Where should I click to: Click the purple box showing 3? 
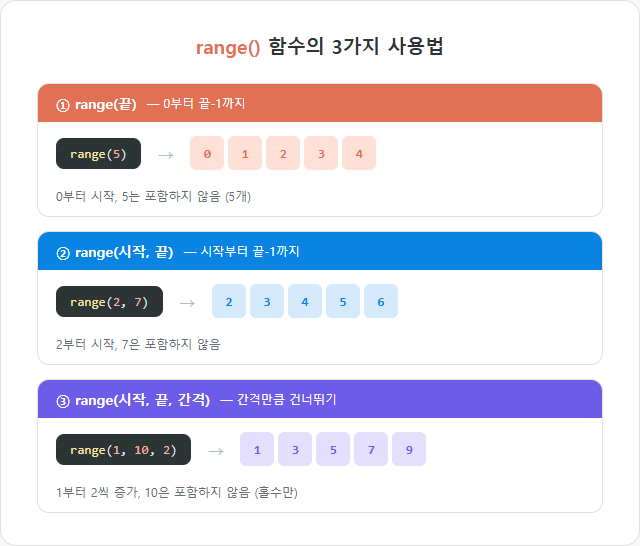[295, 449]
